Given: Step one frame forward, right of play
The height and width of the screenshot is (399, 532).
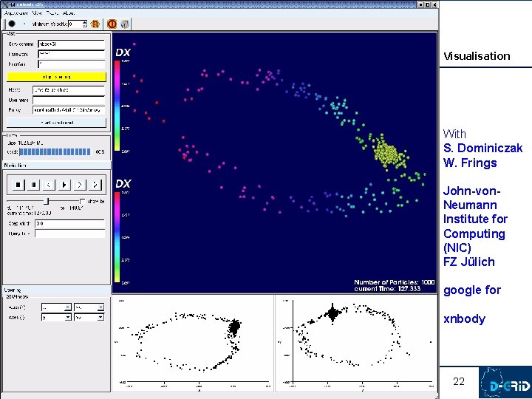Looking at the screenshot, I should [x=79, y=185].
